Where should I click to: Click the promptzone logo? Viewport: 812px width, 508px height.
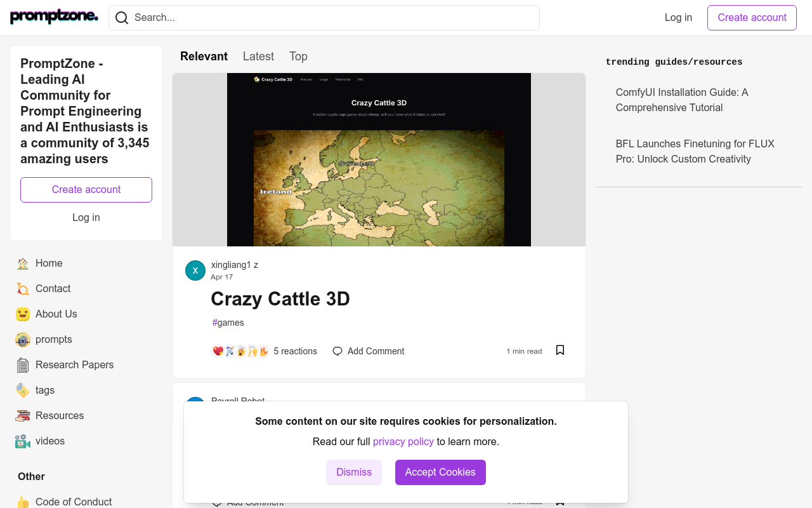click(55, 17)
